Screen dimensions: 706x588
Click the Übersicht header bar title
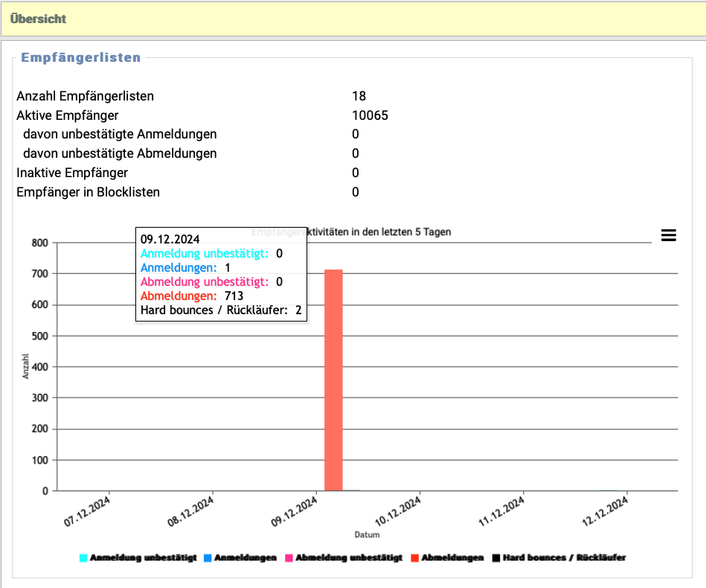(x=38, y=19)
